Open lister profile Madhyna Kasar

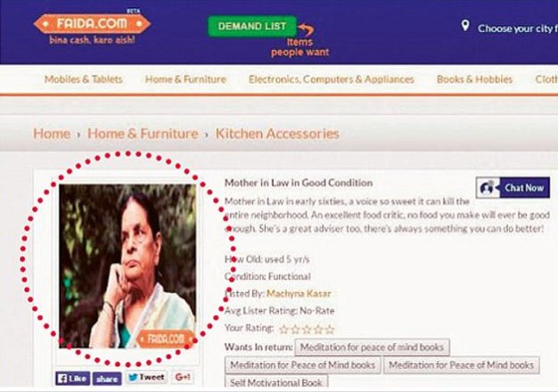[299, 293]
